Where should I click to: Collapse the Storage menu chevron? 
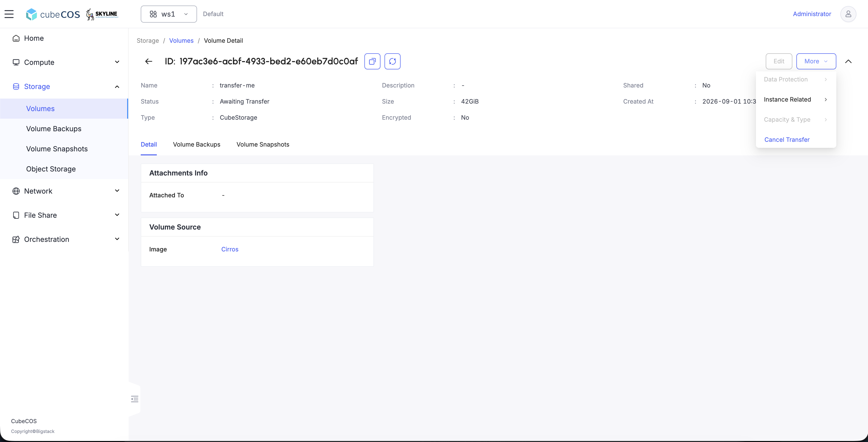click(x=117, y=87)
